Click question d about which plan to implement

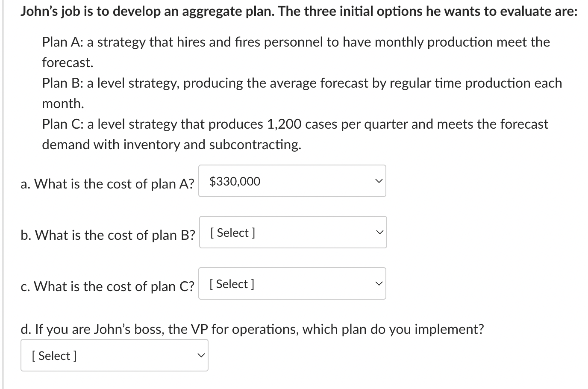[x=252, y=329]
